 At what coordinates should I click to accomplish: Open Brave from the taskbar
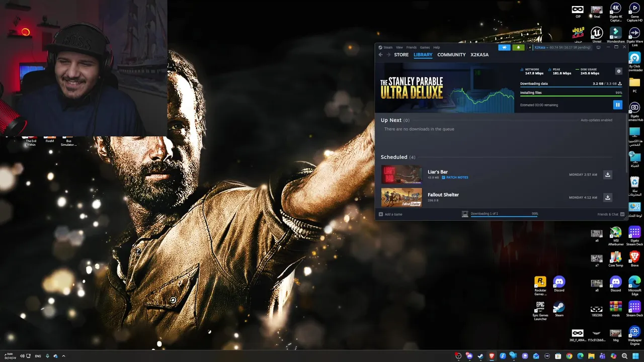[492, 356]
